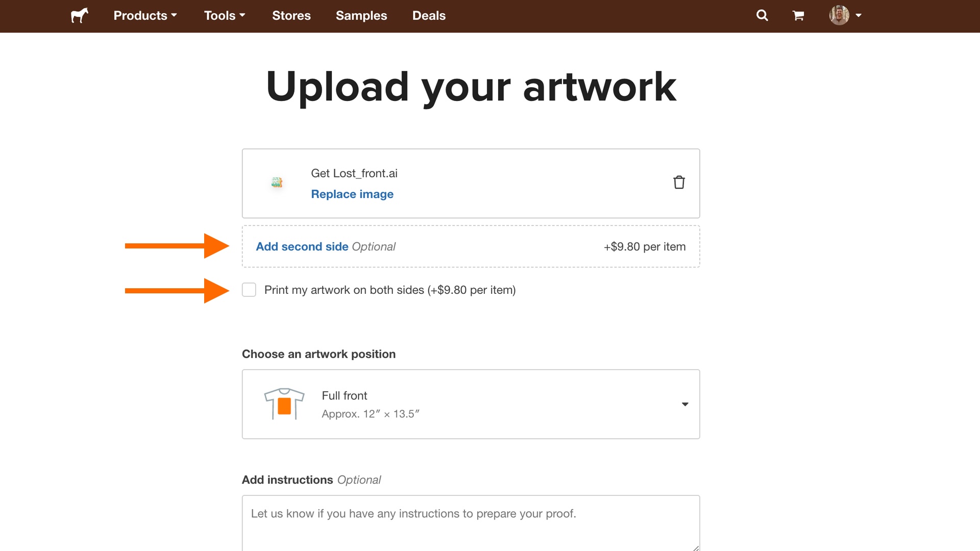The height and width of the screenshot is (551, 980).
Task: Delete uploaded artwork with trash icon
Action: (x=679, y=183)
